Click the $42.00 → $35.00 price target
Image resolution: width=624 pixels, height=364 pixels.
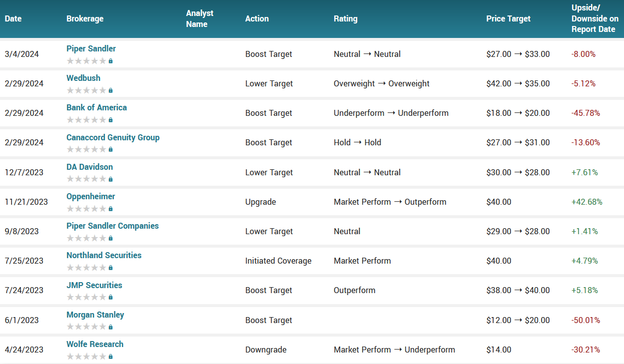point(518,83)
